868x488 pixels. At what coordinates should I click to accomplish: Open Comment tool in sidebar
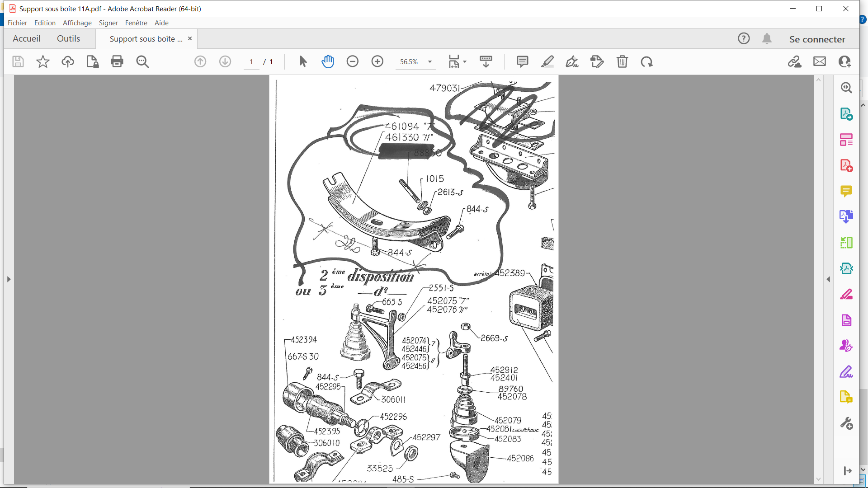tap(846, 191)
